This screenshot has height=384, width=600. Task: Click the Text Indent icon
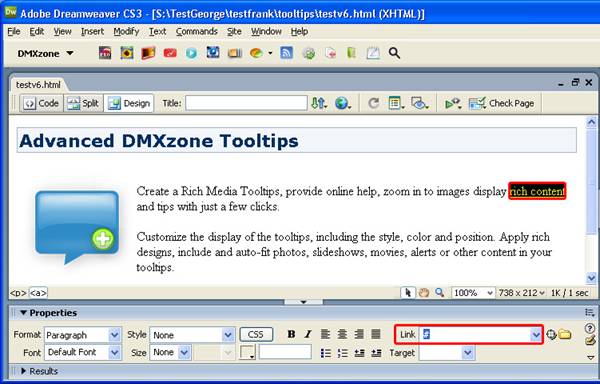pyautogui.click(x=376, y=353)
